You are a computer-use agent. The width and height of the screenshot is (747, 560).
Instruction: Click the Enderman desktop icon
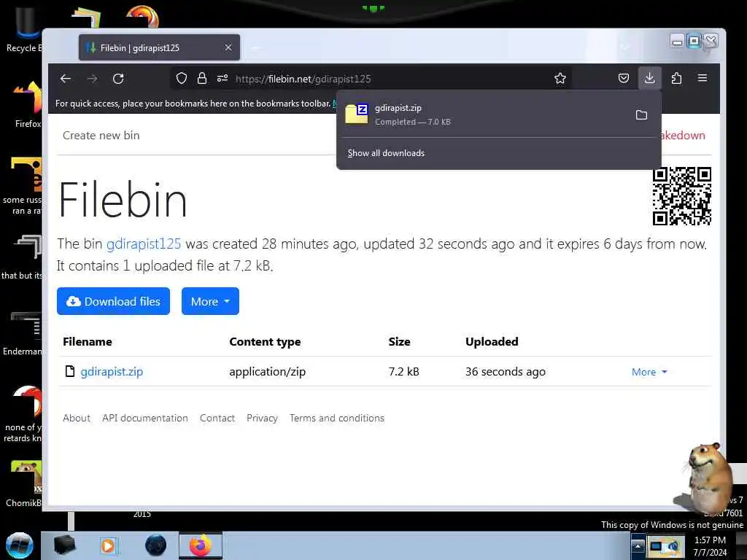coord(24,333)
